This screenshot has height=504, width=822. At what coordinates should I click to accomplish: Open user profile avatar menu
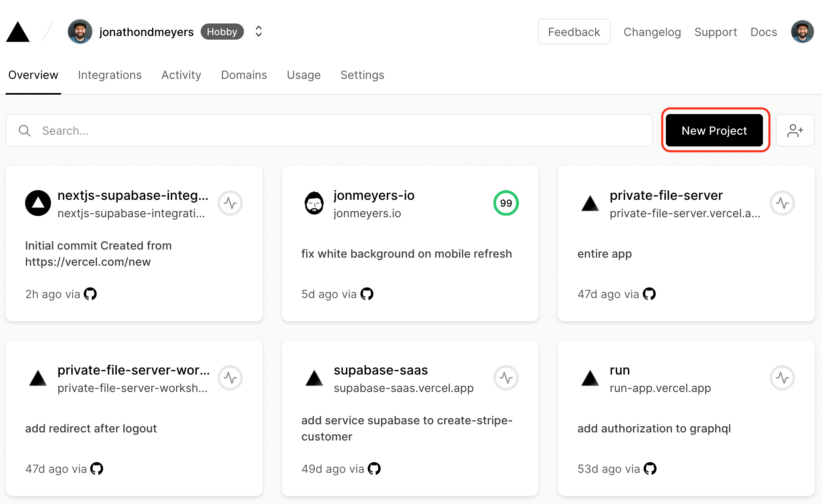803,32
